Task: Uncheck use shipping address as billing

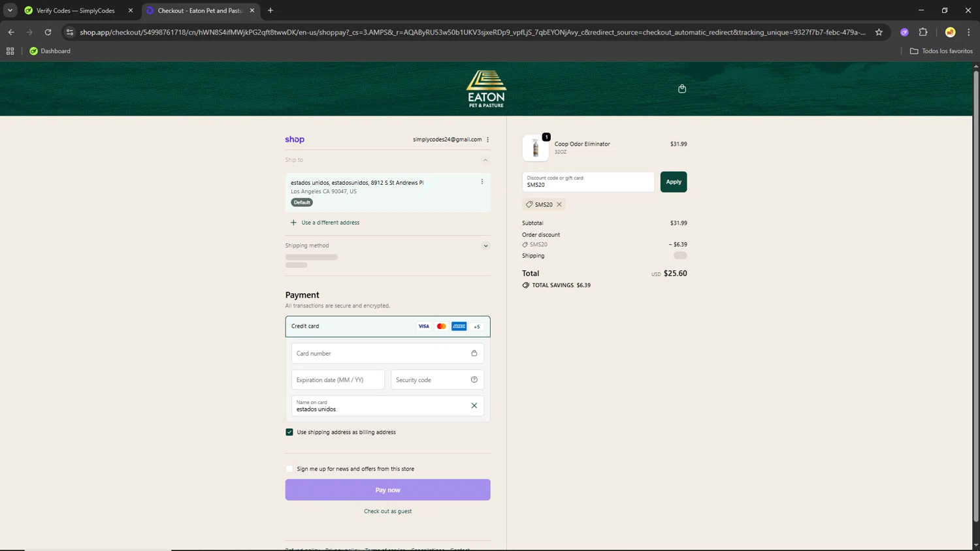Action: pyautogui.click(x=289, y=432)
